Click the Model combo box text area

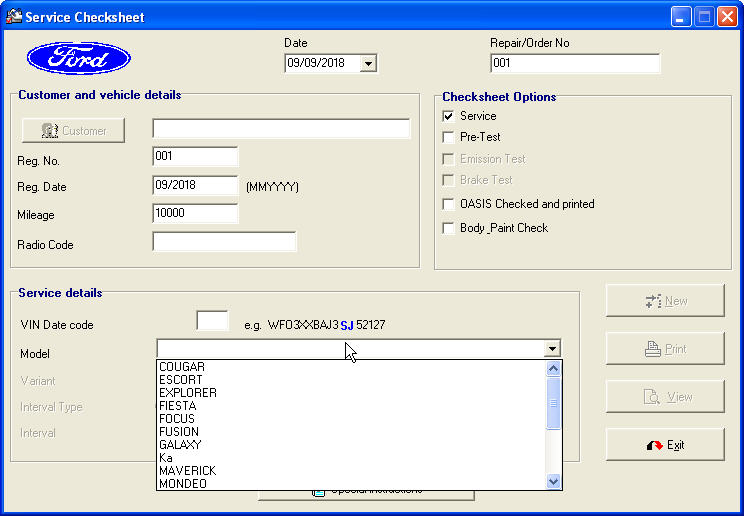tap(350, 349)
